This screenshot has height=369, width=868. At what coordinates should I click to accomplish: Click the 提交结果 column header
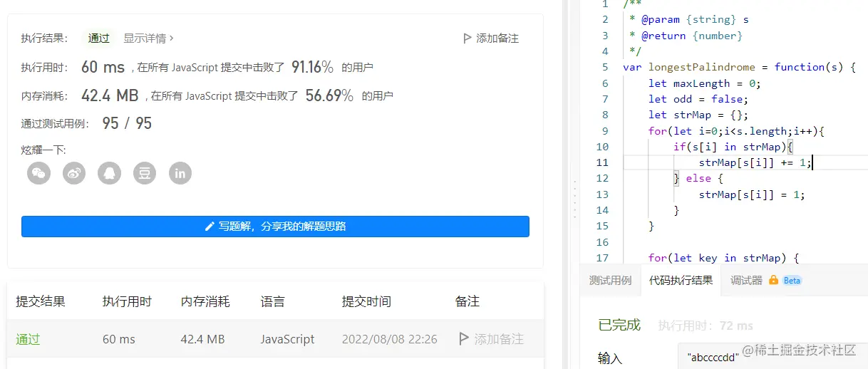tap(41, 301)
